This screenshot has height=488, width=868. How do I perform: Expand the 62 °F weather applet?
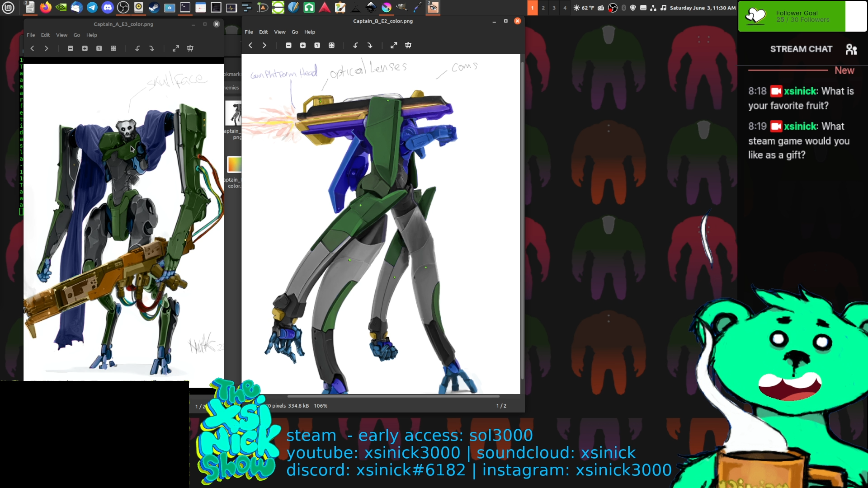(584, 8)
